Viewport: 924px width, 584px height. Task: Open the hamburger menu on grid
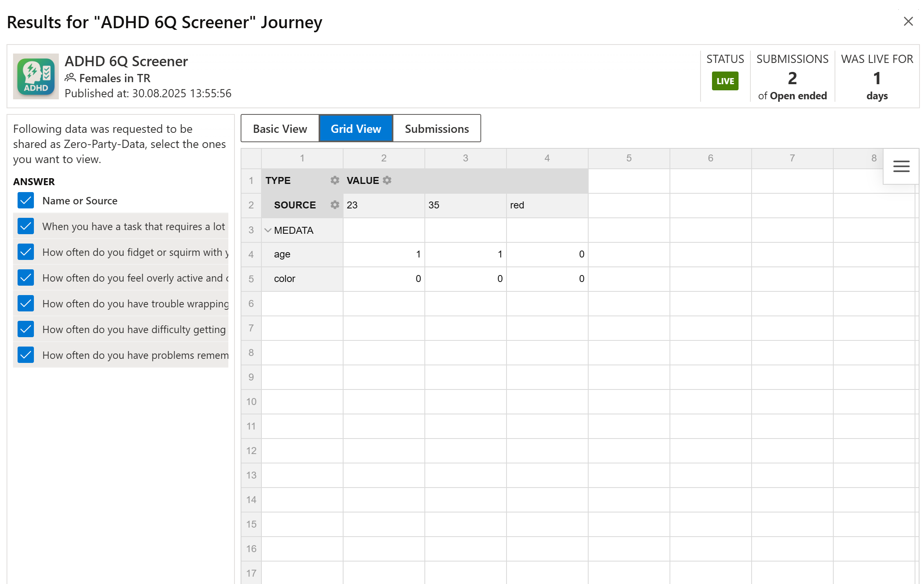click(901, 166)
